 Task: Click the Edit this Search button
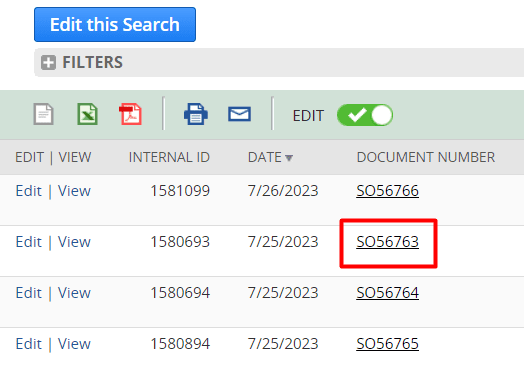pyautogui.click(x=115, y=25)
